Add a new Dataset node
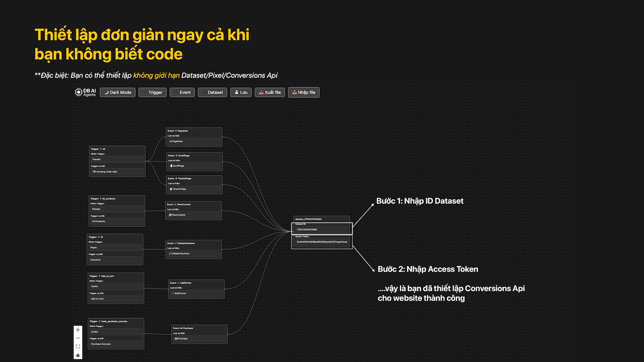Viewport: 644px width, 362px height. point(212,92)
